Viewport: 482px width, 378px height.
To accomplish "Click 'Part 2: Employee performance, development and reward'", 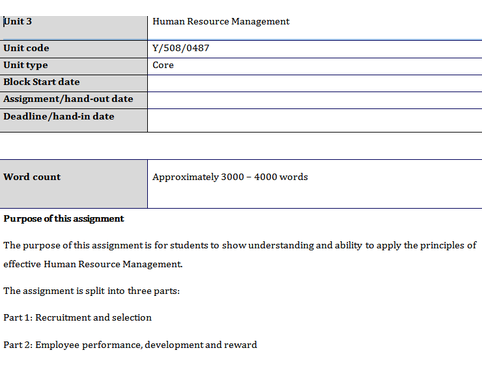I will [x=130, y=345].
